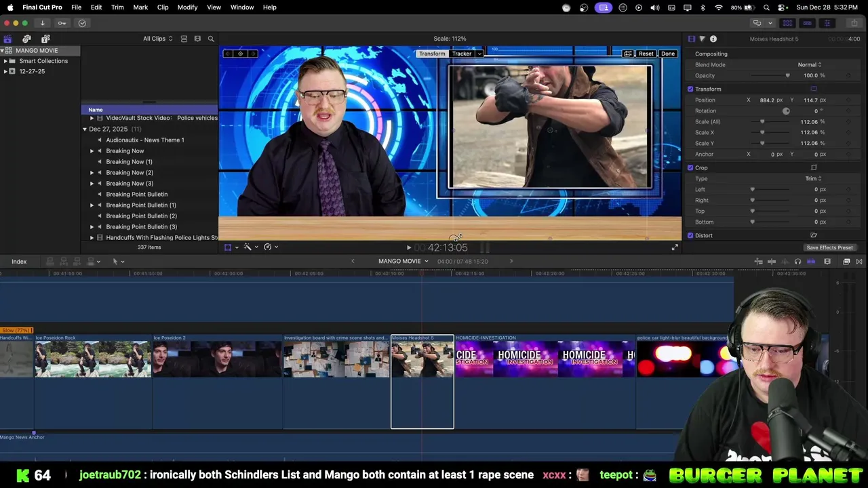This screenshot has width=868, height=488.
Task: Show or hide the Browser panel
Action: pos(787,23)
